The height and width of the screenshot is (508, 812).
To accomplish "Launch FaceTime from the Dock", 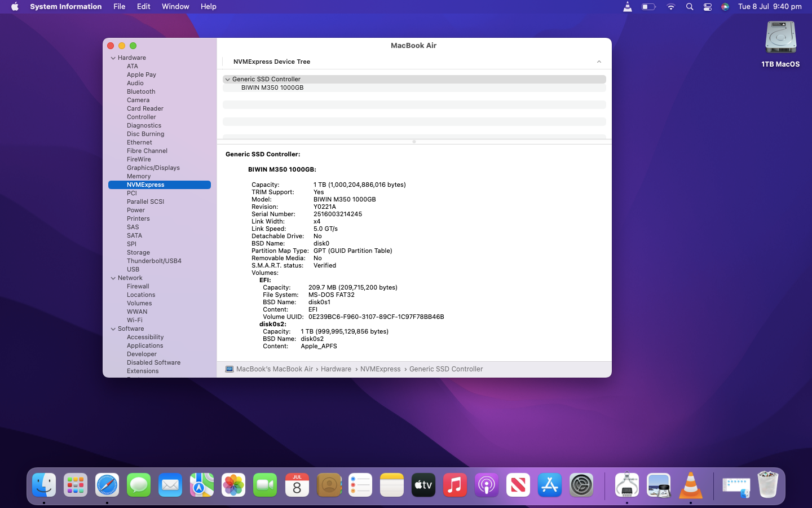I will tap(265, 485).
